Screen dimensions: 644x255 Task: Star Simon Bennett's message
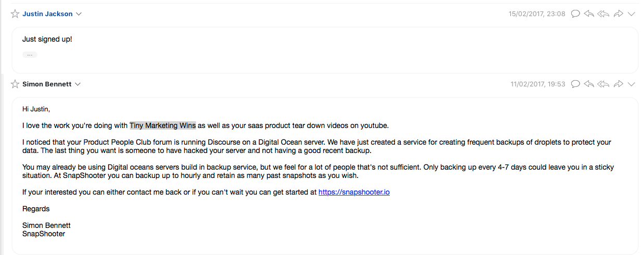pyautogui.click(x=15, y=84)
